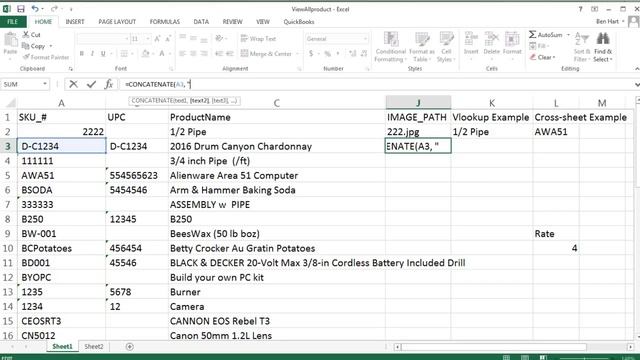Open AutoSum dropdown arrow
The image size is (640, 360).
pos(568,35)
